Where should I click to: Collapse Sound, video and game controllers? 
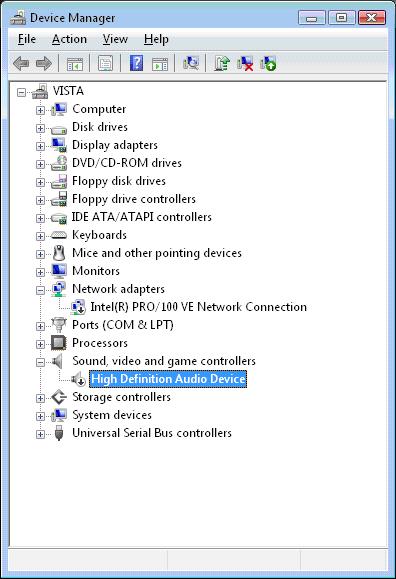[40, 362]
